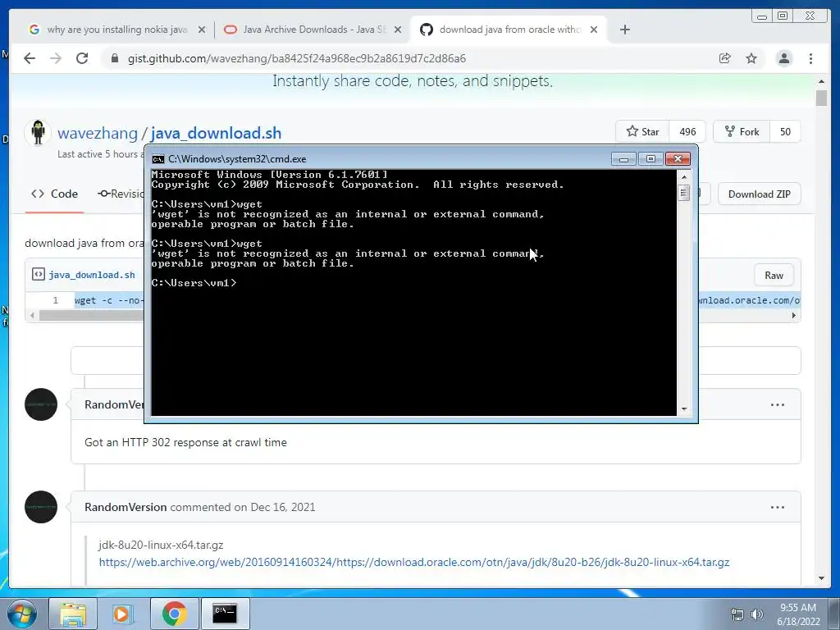Click RandomVersion avatar on Dec 16 comment
840x630 pixels.
coord(41,507)
